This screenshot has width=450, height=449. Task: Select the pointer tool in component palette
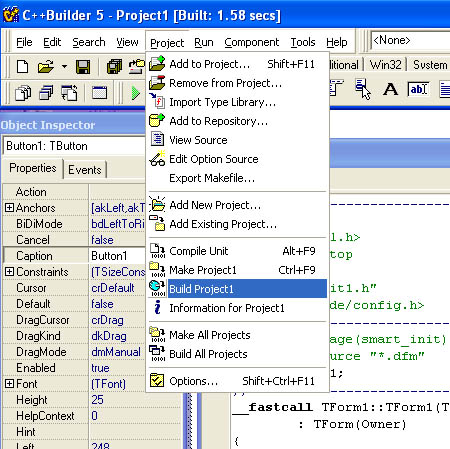tap(363, 89)
